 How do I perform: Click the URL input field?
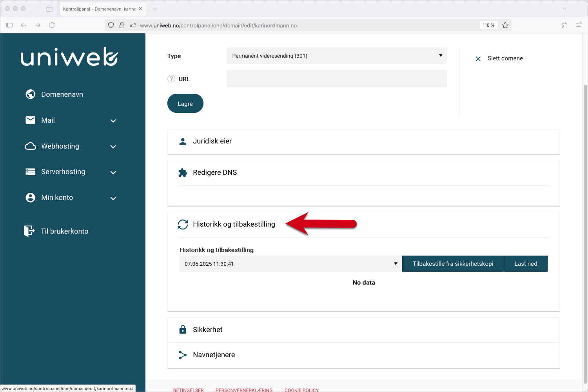[337, 78]
